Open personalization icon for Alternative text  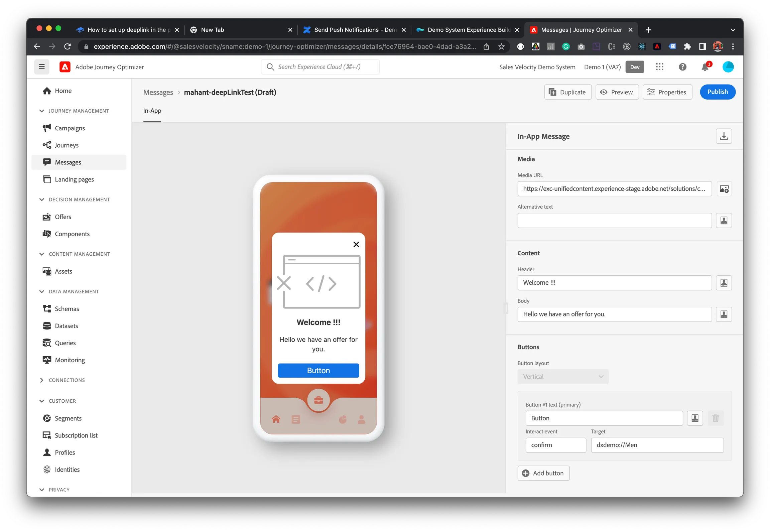[724, 221]
